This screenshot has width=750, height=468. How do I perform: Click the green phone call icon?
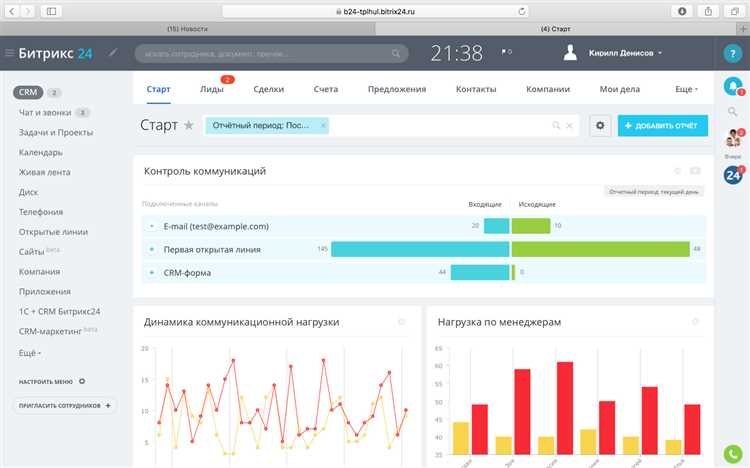click(733, 454)
